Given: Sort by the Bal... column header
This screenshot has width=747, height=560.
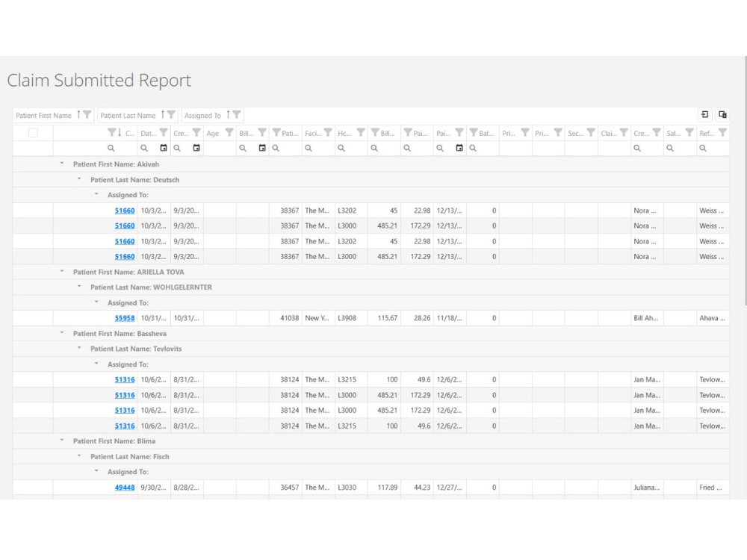Looking at the screenshot, I should pyautogui.click(x=486, y=134).
